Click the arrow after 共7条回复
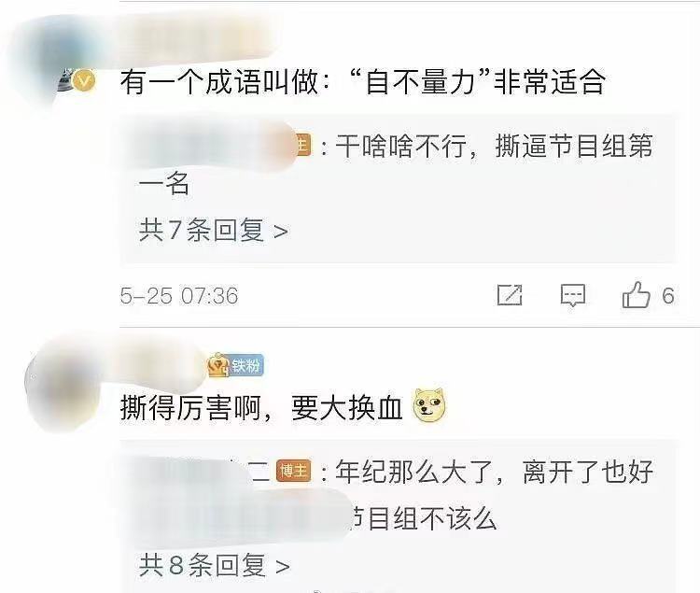 [280, 232]
